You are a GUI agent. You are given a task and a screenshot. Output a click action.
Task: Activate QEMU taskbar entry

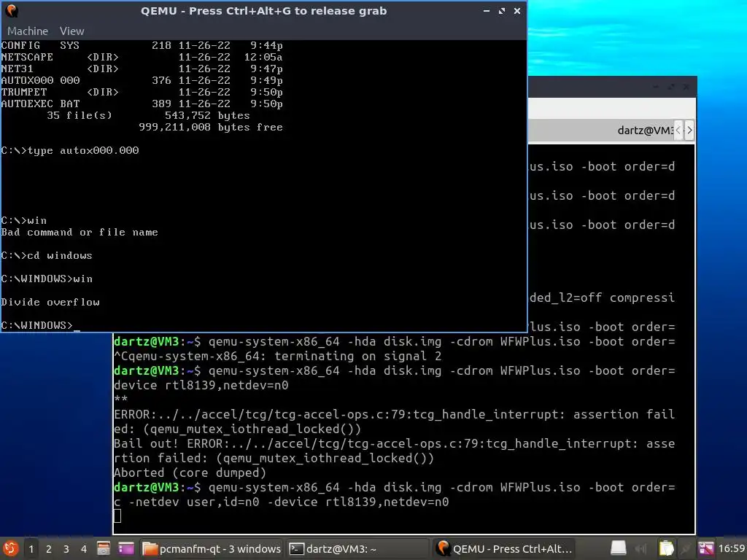click(505, 548)
